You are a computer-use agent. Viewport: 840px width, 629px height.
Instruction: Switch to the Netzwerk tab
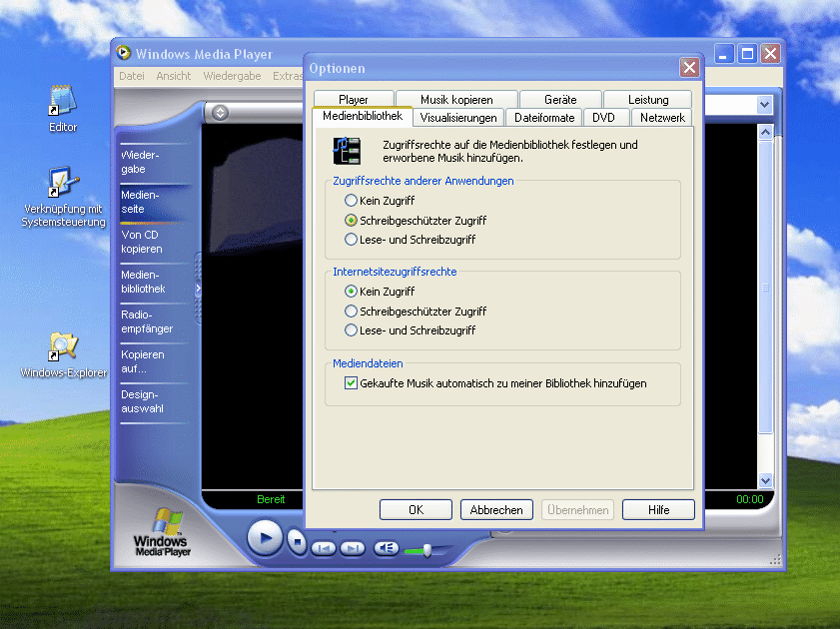[662, 118]
